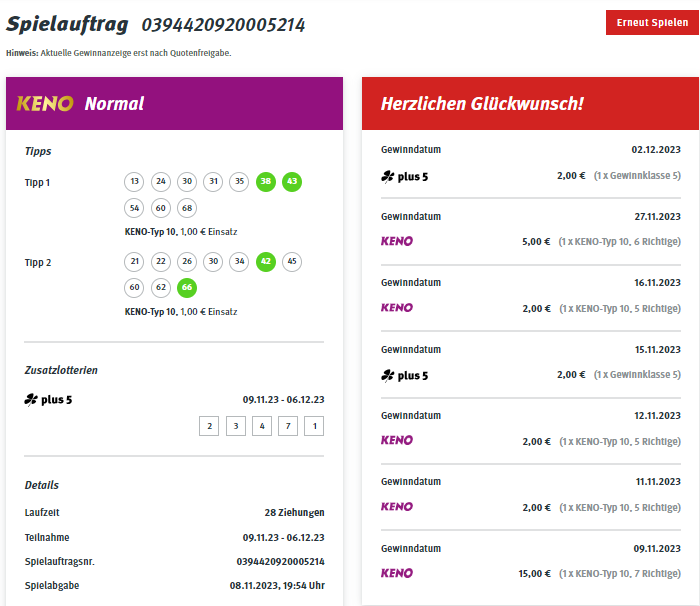The width and height of the screenshot is (700, 606).
Task: Select green number ball 66 in Tipp 2
Action: click(x=187, y=288)
